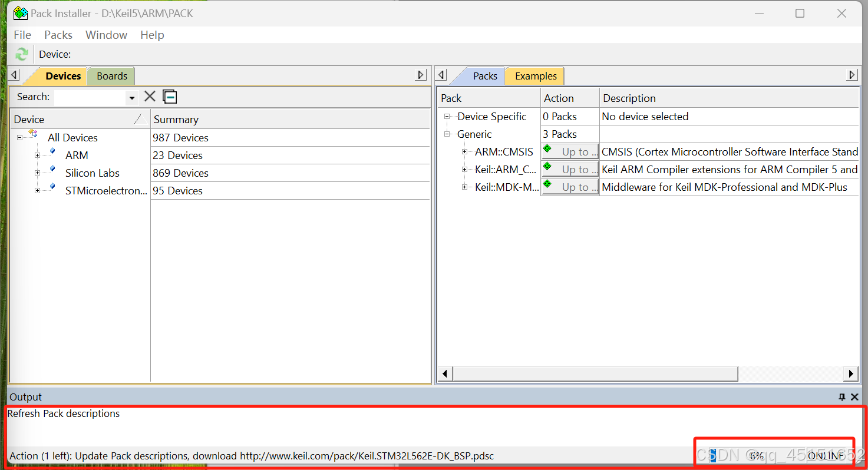The image size is (868, 470).
Task: Switch to the Examples tab
Action: tap(536, 76)
